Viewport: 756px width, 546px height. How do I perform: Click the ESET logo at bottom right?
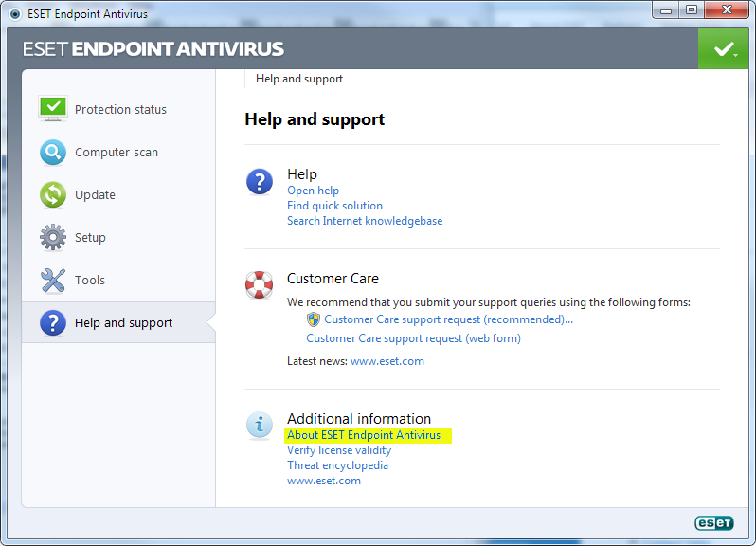coord(714,523)
